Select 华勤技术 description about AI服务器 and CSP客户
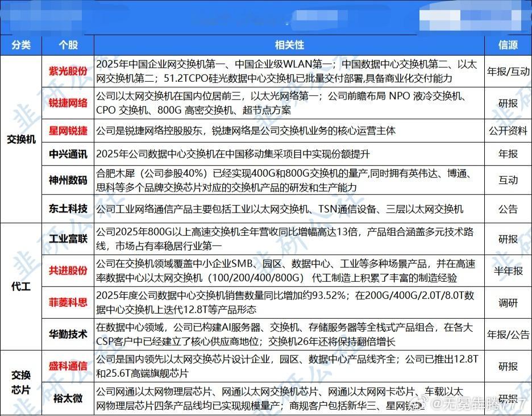532x416 pixels. click(284, 334)
